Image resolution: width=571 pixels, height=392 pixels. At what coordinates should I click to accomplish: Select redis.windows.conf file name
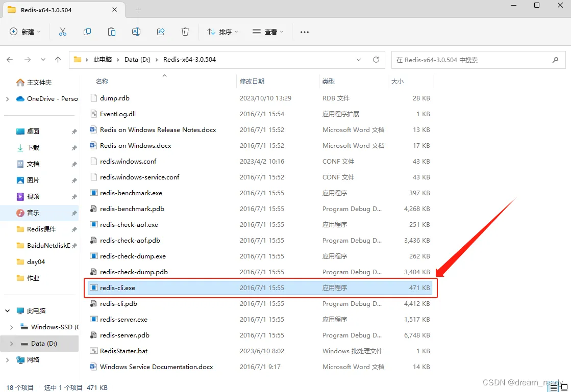[128, 162]
